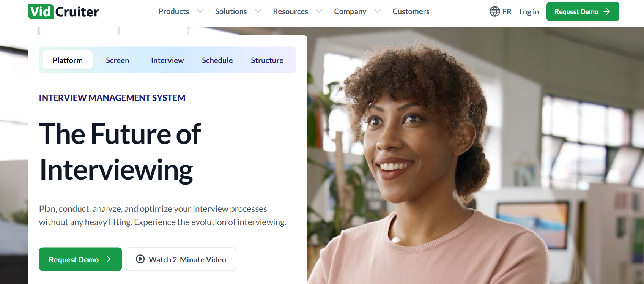Go to the Customers page
Viewport: 644px width, 284px height.
pos(411,11)
